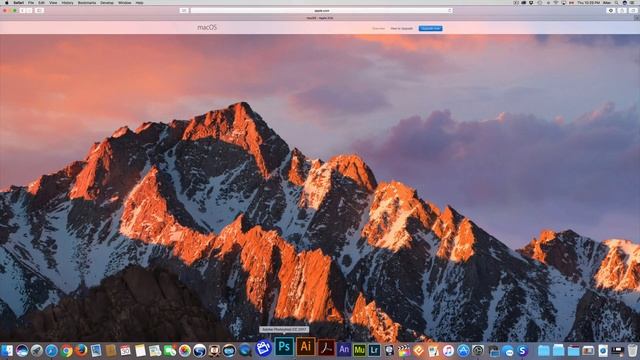Launch Adobe Animate from the Dock
The width and height of the screenshot is (640, 360).
pyautogui.click(x=344, y=350)
